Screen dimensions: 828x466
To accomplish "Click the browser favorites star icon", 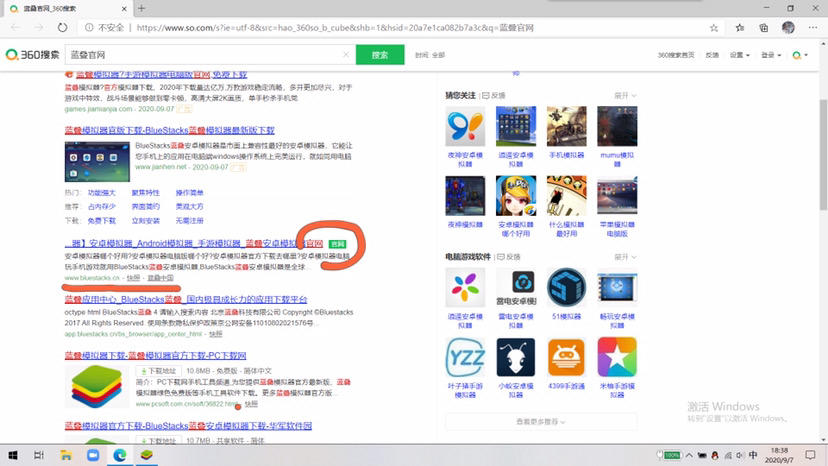I will point(741,27).
